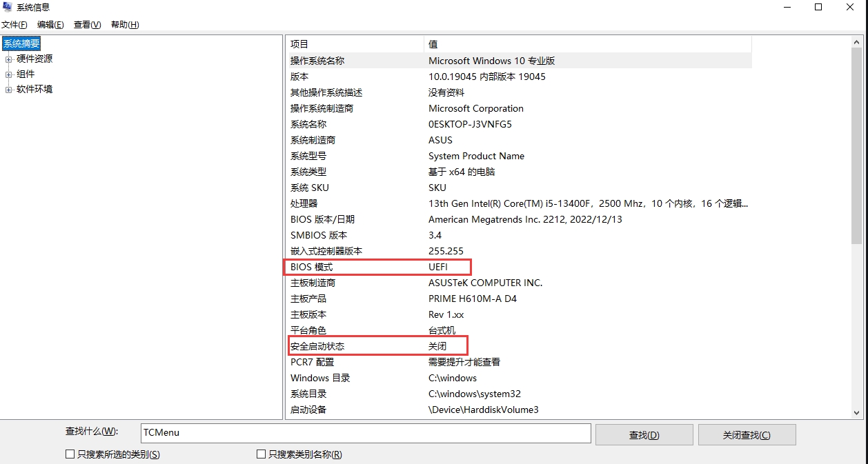
Task: Click the System Information app icon in title bar
Action: (8, 8)
